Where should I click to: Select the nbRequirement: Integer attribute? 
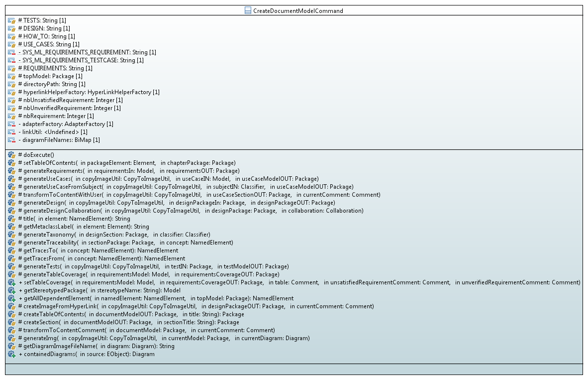click(56, 116)
